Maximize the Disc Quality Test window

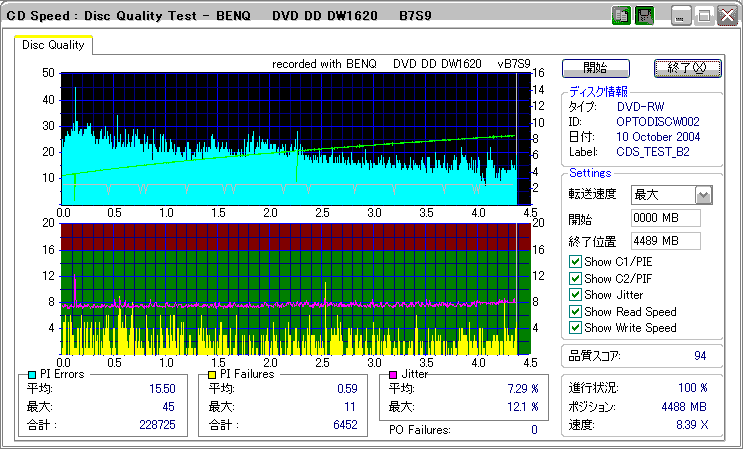coord(703,16)
